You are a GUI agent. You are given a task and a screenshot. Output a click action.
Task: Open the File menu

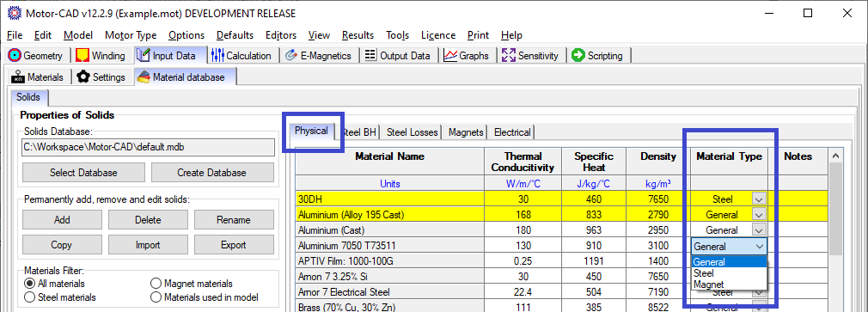tap(15, 35)
